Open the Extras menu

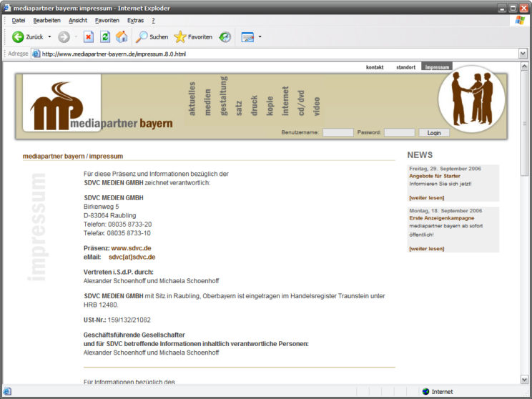(x=135, y=20)
